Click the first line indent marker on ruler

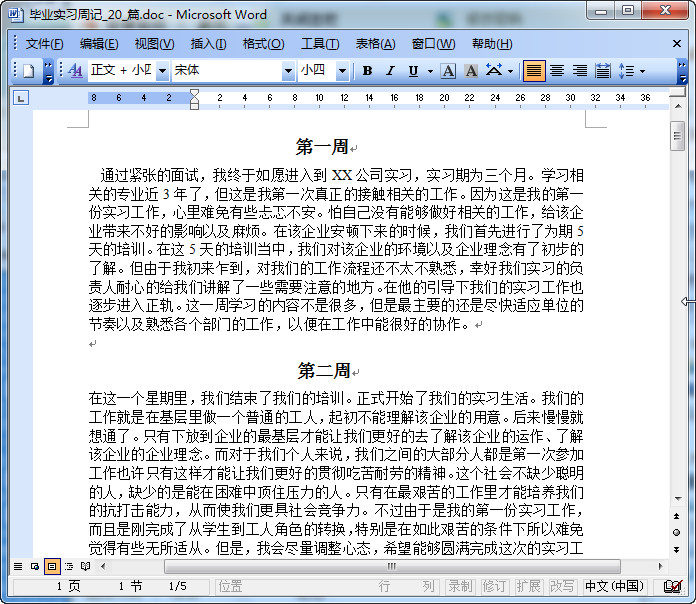click(x=194, y=93)
